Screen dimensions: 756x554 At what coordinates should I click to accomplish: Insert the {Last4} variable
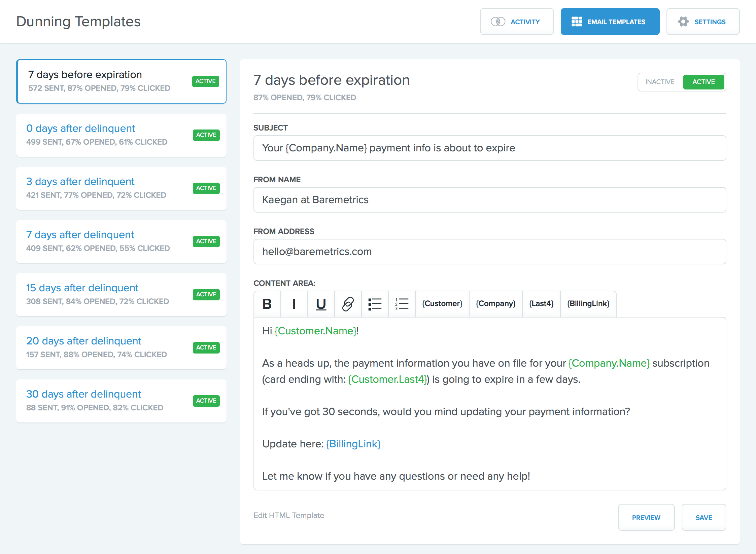541,304
